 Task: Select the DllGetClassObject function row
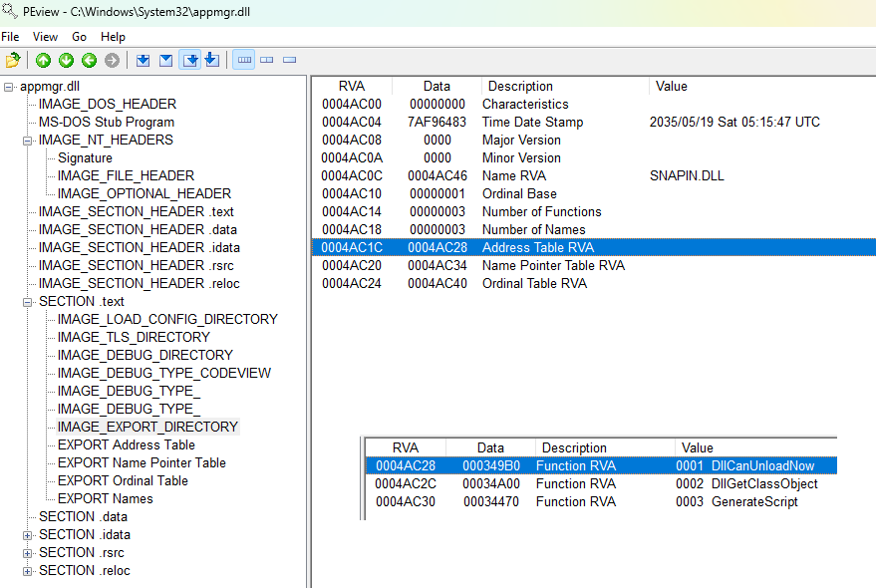coord(601,483)
